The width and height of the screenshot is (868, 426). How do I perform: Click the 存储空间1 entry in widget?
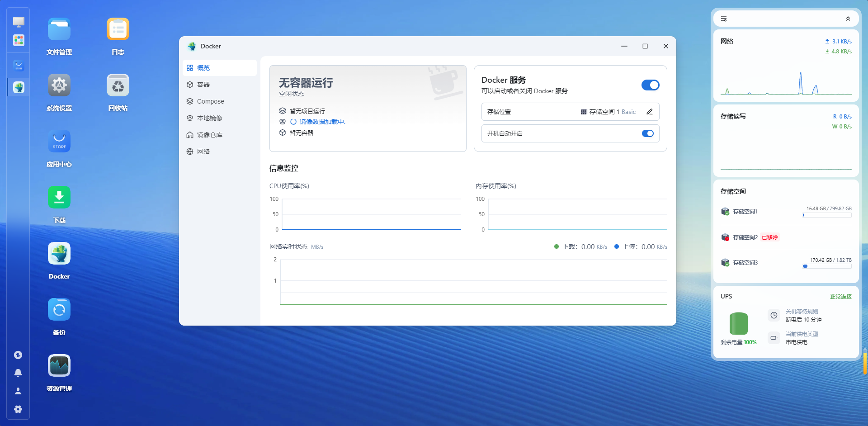click(745, 212)
